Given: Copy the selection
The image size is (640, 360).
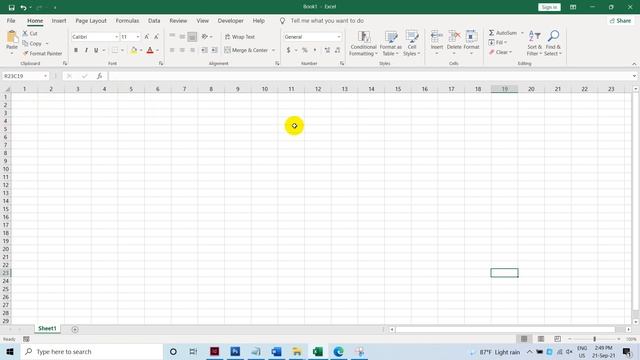Looking at the screenshot, I should 33,43.
